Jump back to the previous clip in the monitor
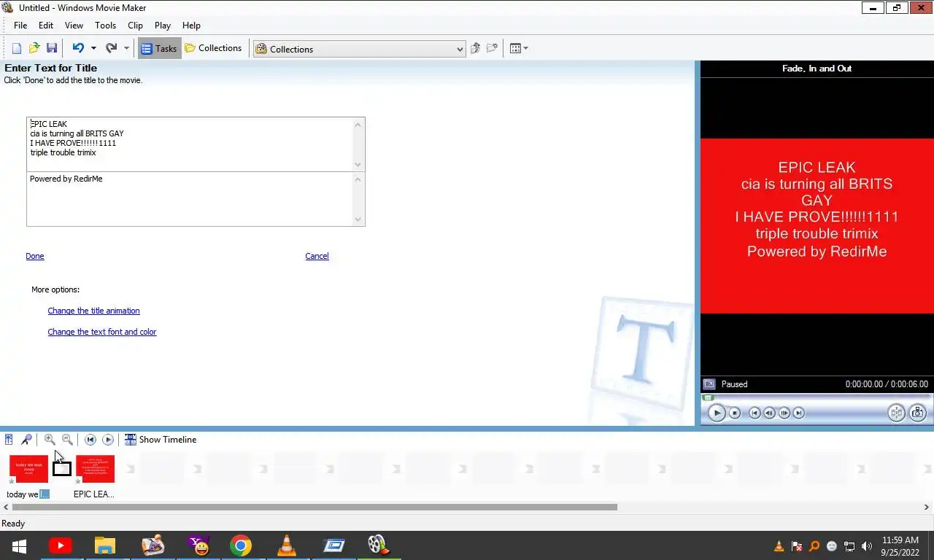 [x=754, y=413]
